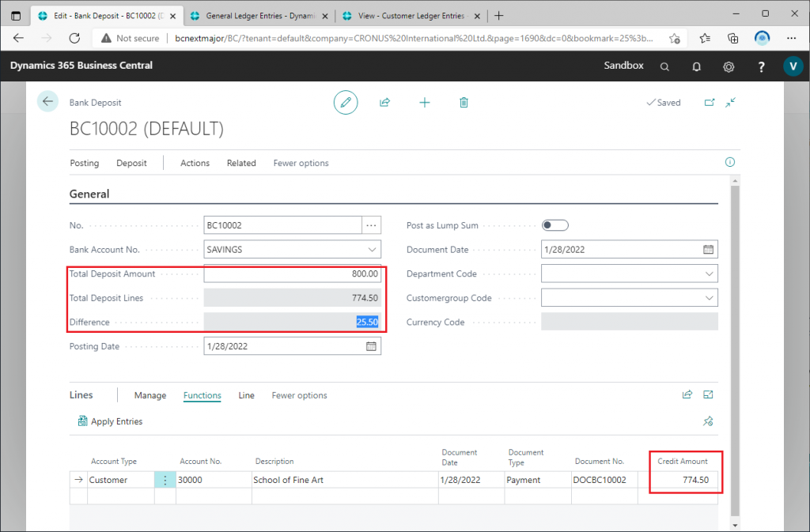The height and width of the screenshot is (532, 810).
Task: Open browser favorites list icon
Action: click(x=705, y=38)
